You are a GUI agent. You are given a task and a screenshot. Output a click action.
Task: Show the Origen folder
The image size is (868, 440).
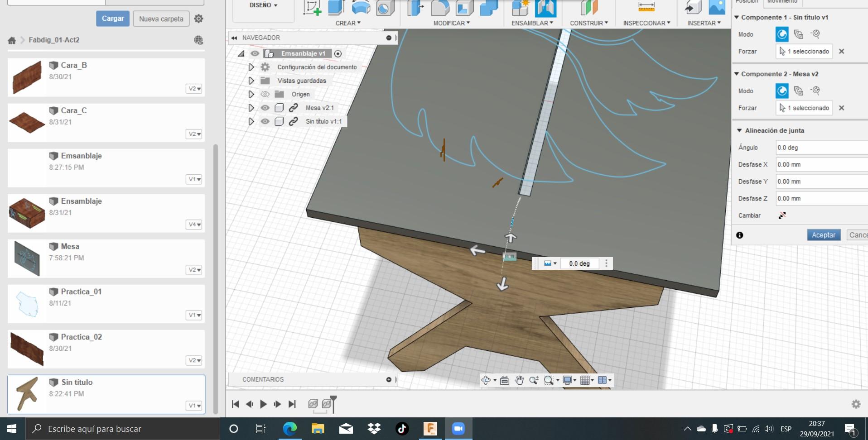point(265,94)
